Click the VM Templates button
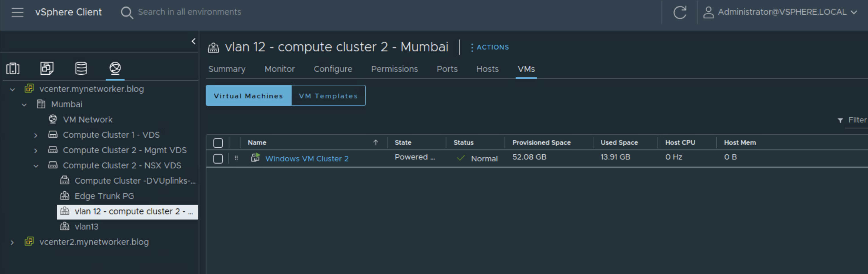Screen dimensions: 868x274 click(328, 96)
